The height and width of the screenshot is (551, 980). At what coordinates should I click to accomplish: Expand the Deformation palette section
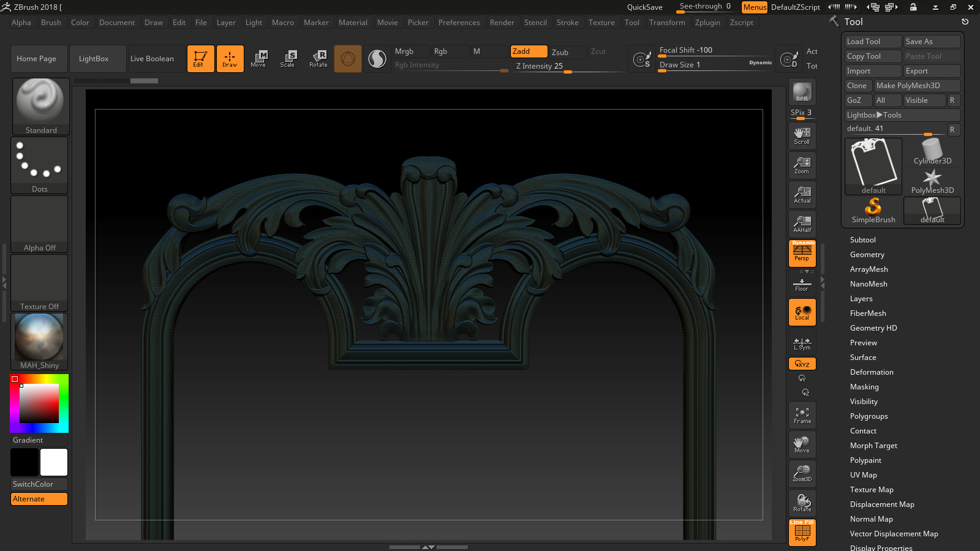(x=871, y=372)
